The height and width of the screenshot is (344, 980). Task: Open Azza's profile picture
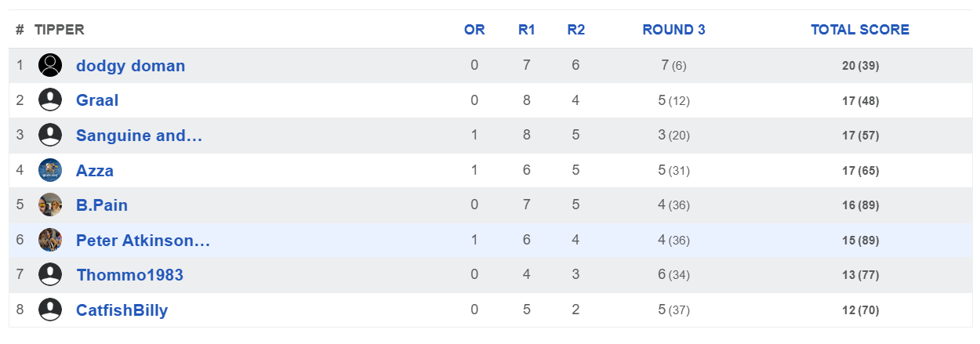(50, 170)
